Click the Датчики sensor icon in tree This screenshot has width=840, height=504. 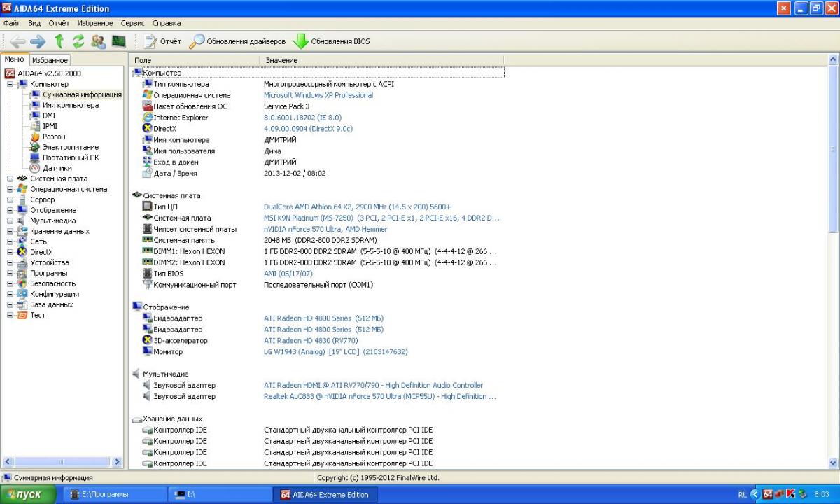(x=35, y=168)
